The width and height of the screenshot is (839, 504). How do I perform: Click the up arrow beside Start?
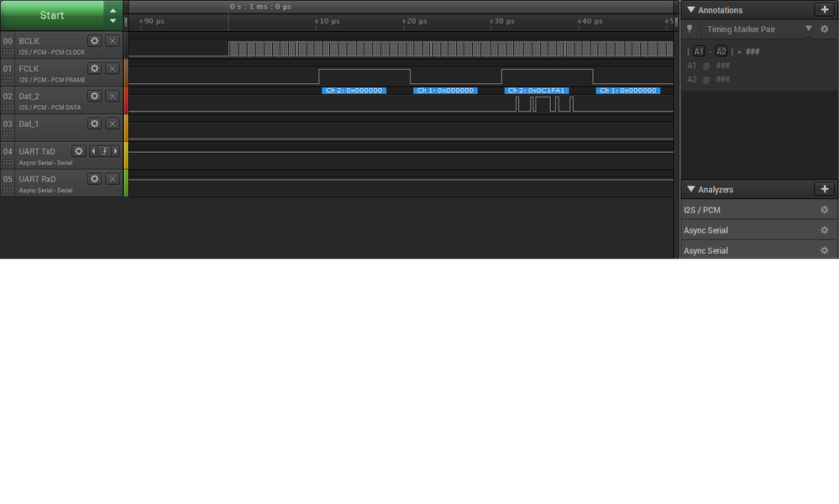[113, 10]
